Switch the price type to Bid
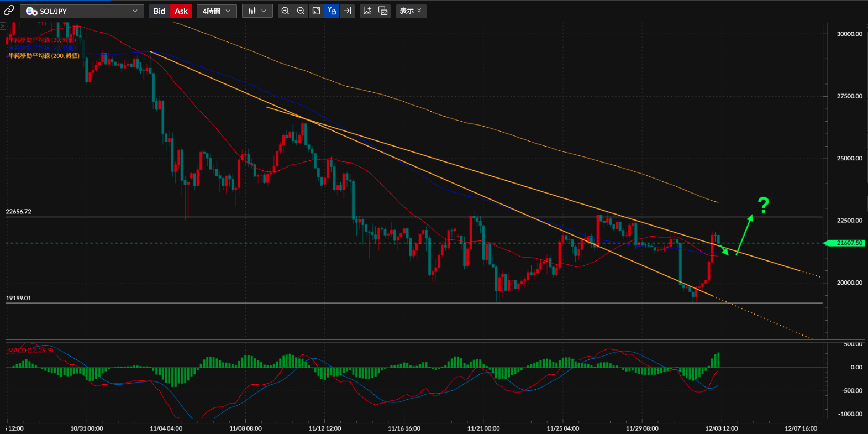 (x=159, y=11)
